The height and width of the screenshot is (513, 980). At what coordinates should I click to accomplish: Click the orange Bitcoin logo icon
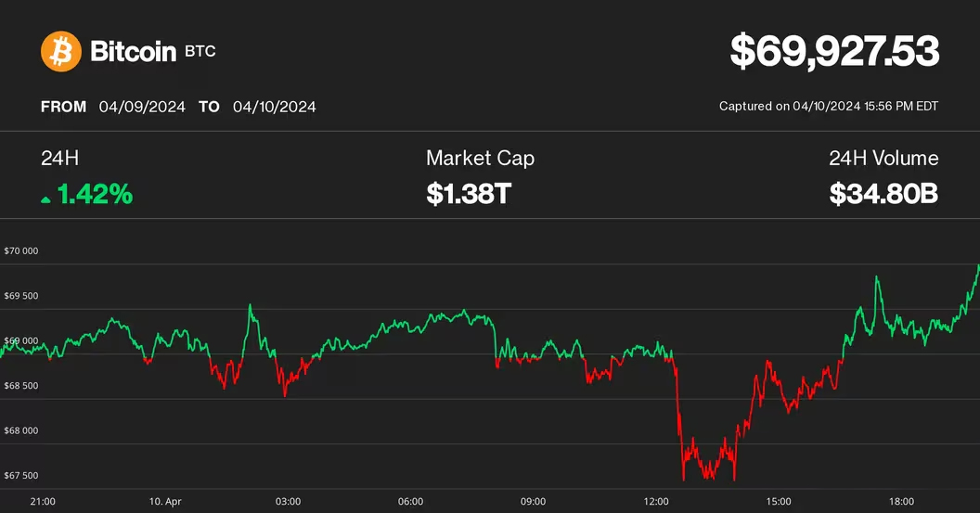pos(61,51)
